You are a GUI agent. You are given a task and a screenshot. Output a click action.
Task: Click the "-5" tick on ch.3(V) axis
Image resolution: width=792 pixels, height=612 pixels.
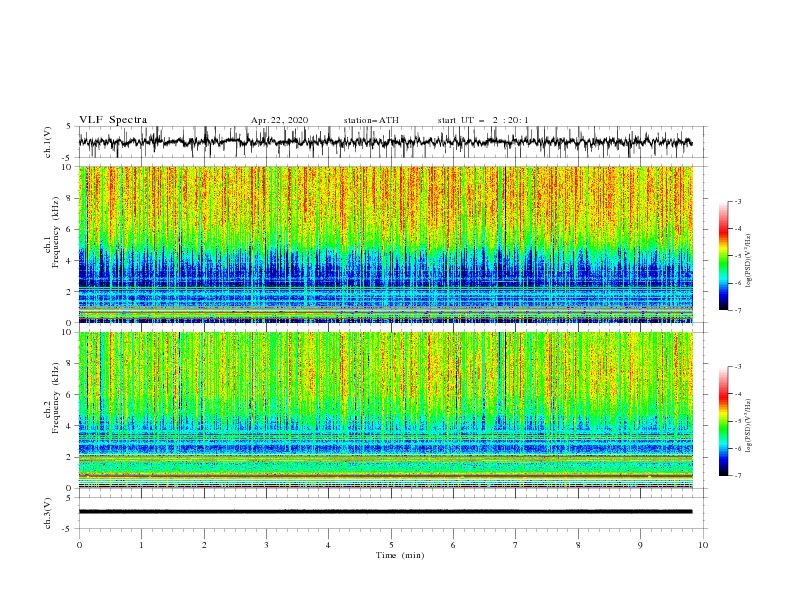67,529
